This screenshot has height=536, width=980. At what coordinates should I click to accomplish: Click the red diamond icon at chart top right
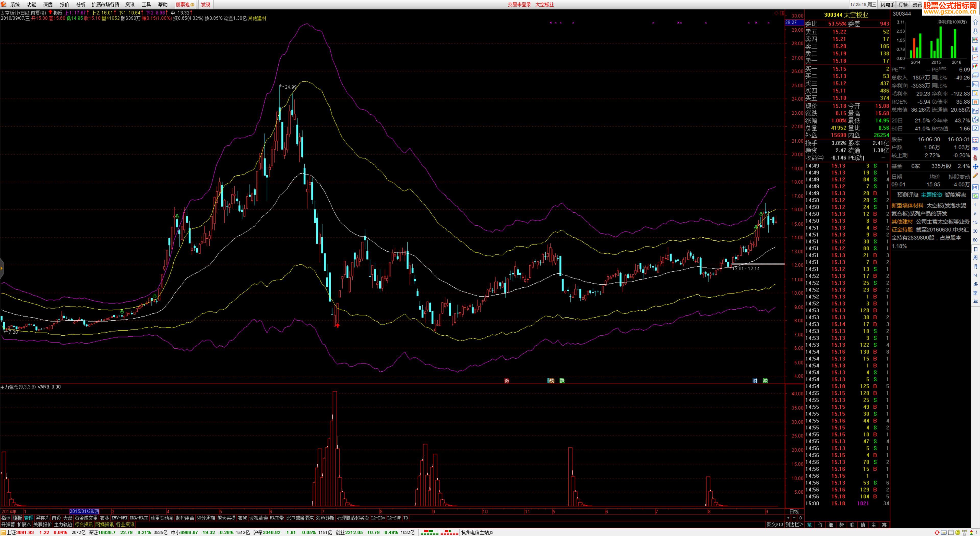tap(776, 13)
